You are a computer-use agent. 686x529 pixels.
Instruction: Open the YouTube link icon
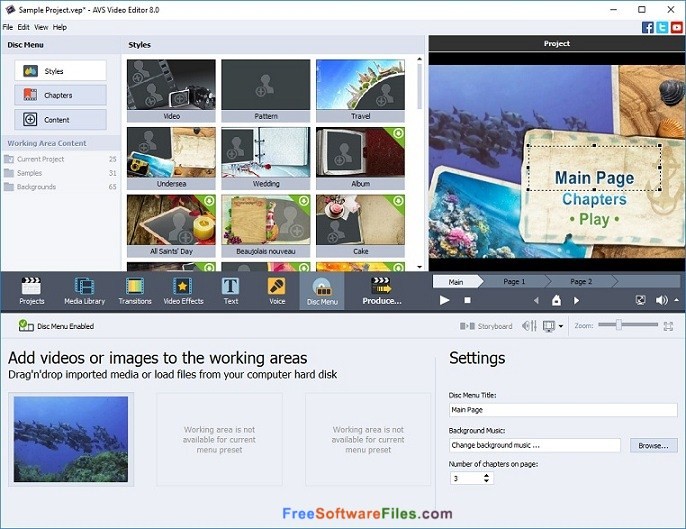677,28
